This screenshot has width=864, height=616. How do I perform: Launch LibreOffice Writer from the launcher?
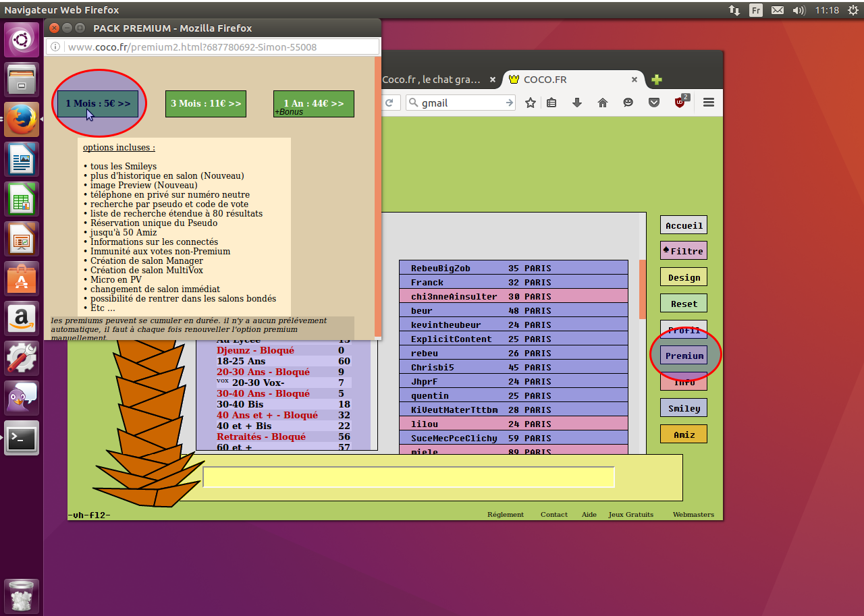[x=22, y=159]
